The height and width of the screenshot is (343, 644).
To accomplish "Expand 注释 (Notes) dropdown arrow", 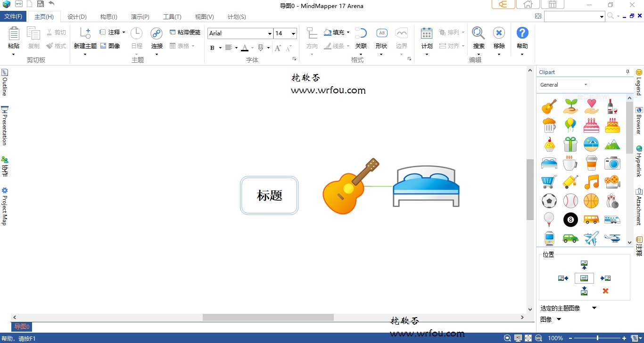I will [x=124, y=33].
